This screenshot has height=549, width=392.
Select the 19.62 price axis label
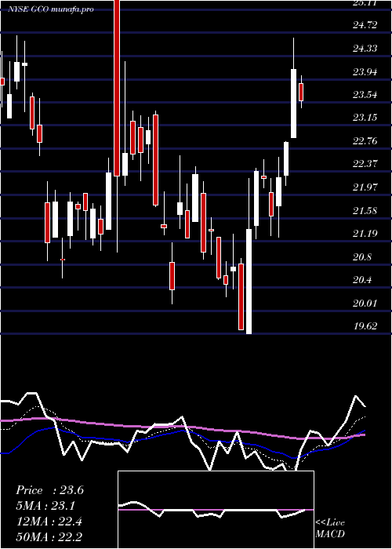(365, 326)
